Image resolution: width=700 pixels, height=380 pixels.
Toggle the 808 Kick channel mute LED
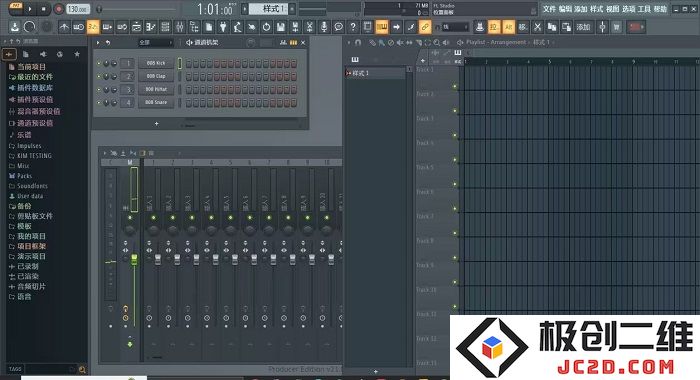pos(99,63)
